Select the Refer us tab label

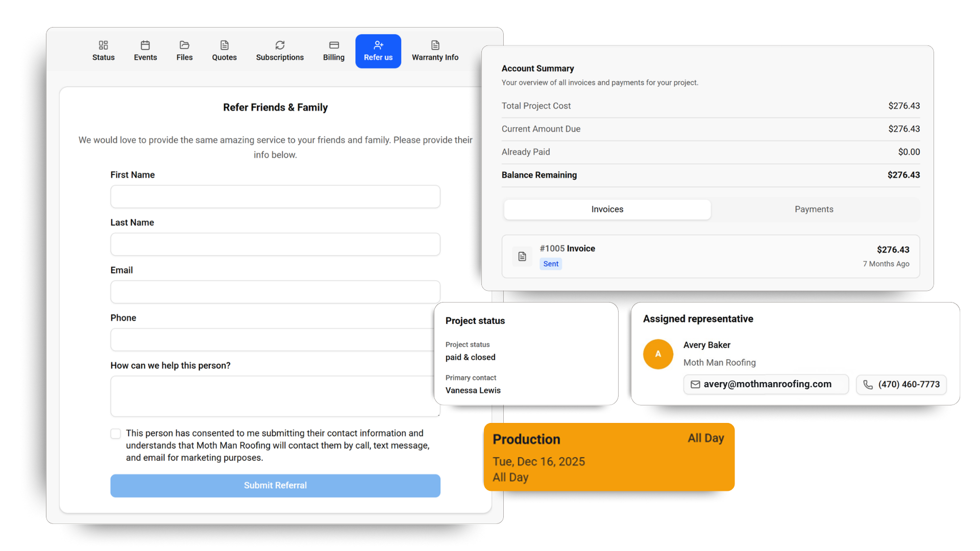(378, 57)
